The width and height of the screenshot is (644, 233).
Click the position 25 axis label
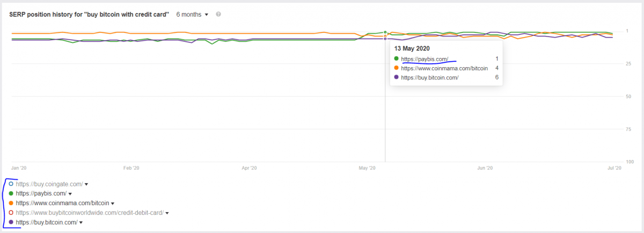pos(628,64)
